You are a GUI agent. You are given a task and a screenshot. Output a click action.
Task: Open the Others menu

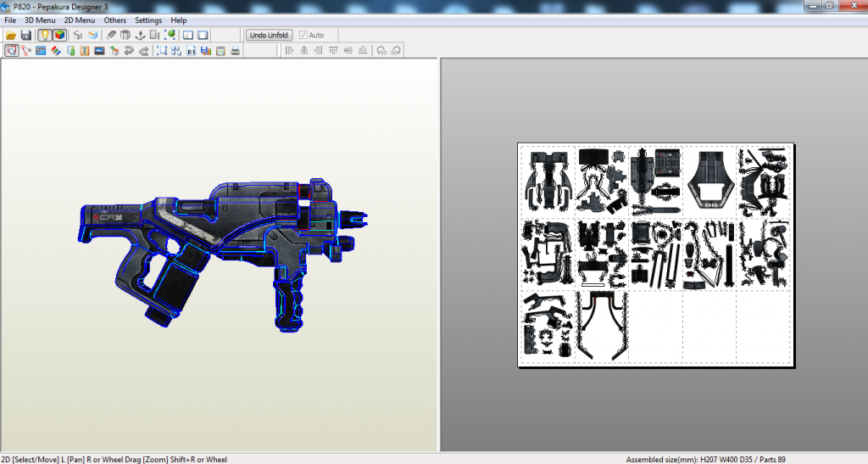click(x=115, y=20)
